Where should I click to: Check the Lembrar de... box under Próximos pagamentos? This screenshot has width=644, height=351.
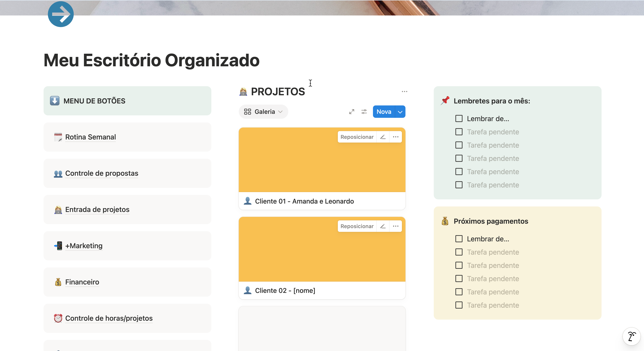[459, 239]
